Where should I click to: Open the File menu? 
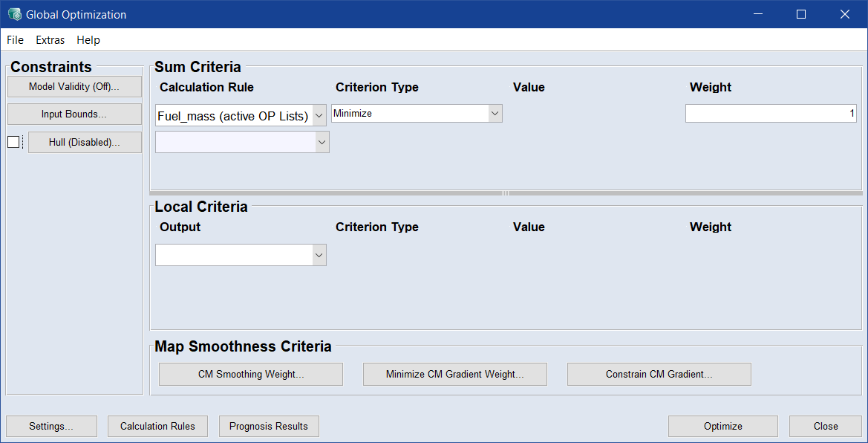15,40
